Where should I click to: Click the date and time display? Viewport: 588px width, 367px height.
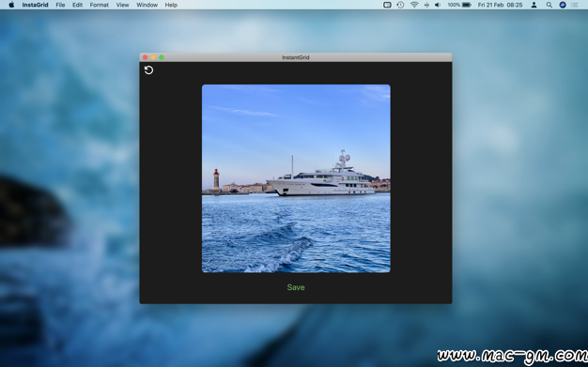pyautogui.click(x=500, y=5)
